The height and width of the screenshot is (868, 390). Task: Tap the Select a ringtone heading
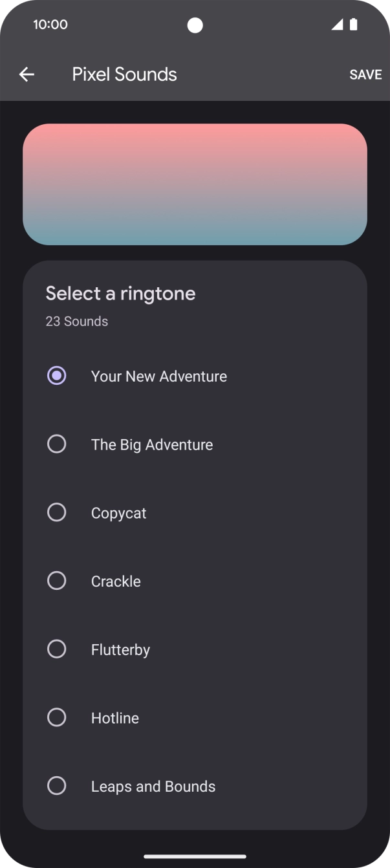(x=120, y=293)
